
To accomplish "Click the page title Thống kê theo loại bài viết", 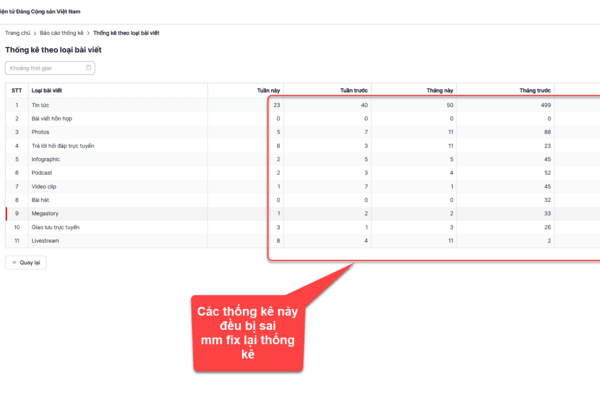I will 53,50.
